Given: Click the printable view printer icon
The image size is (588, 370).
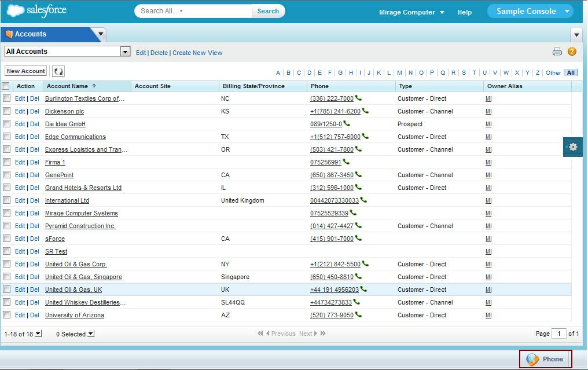Looking at the screenshot, I should [557, 52].
